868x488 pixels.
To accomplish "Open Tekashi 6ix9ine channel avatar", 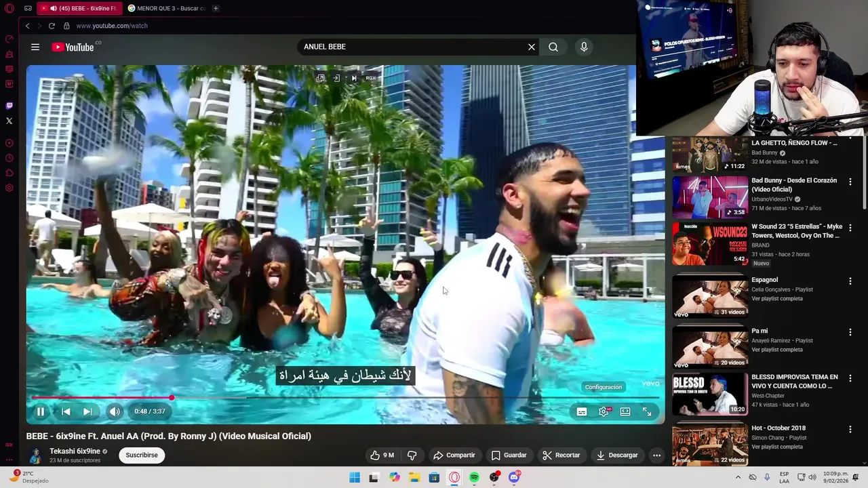I will click(x=35, y=455).
